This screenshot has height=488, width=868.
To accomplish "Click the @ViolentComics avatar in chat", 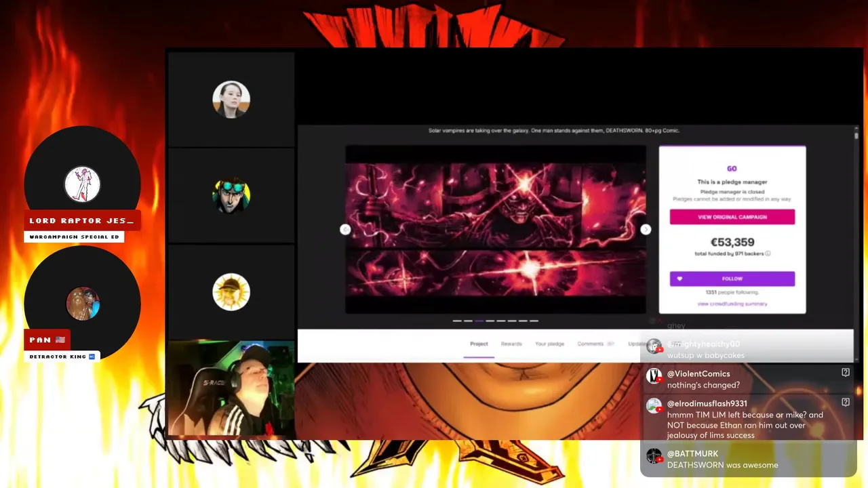I will pyautogui.click(x=654, y=375).
